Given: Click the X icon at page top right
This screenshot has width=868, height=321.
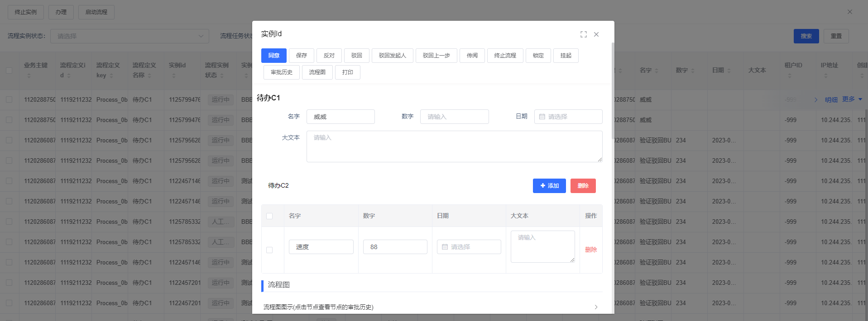Looking at the screenshot, I should tap(850, 12).
